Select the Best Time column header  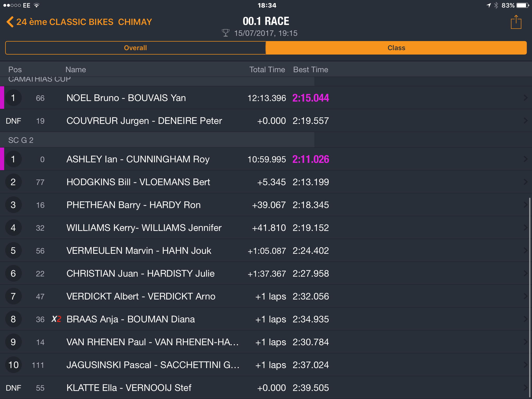[311, 69]
